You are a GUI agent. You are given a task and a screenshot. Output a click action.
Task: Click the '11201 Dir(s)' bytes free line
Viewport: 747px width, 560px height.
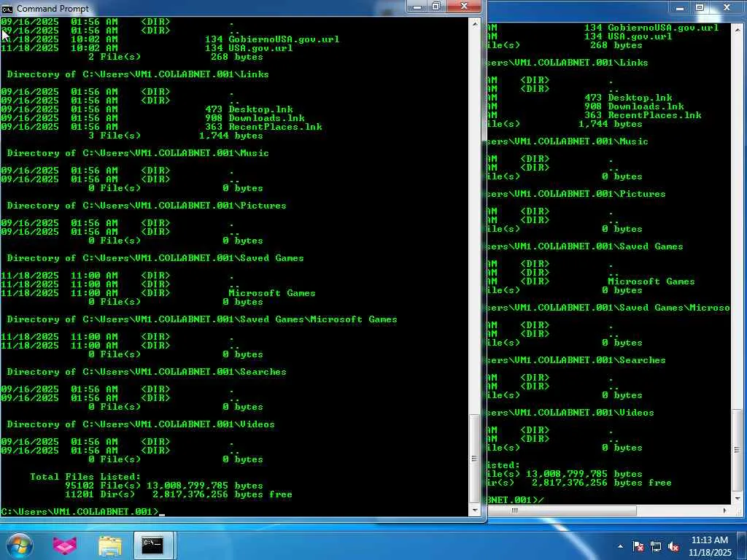pyautogui.click(x=179, y=494)
